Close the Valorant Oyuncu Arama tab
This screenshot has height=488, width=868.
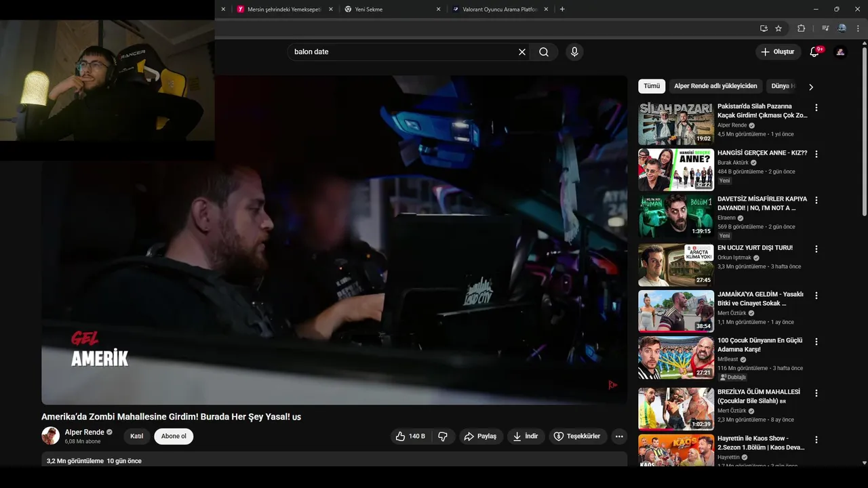coord(545,9)
